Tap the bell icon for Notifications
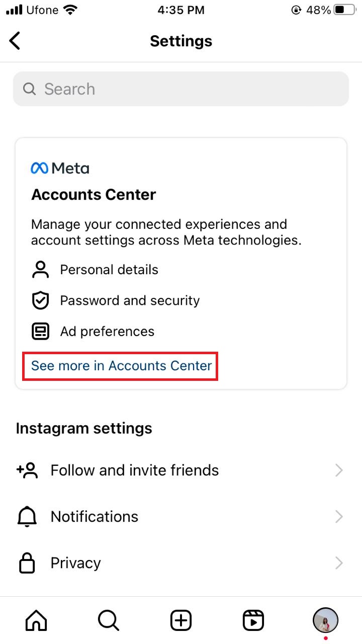This screenshot has height=644, width=362. [27, 517]
